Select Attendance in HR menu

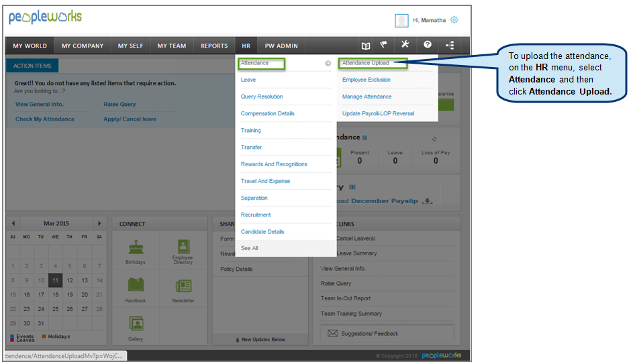(x=254, y=63)
